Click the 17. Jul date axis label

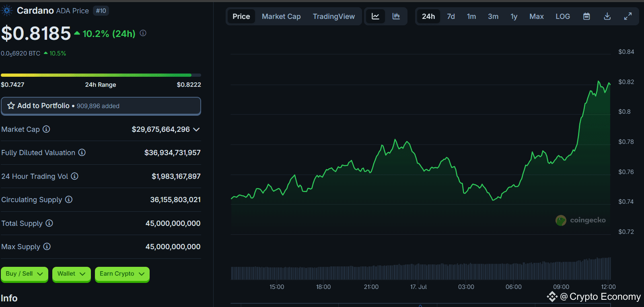[x=418, y=287]
